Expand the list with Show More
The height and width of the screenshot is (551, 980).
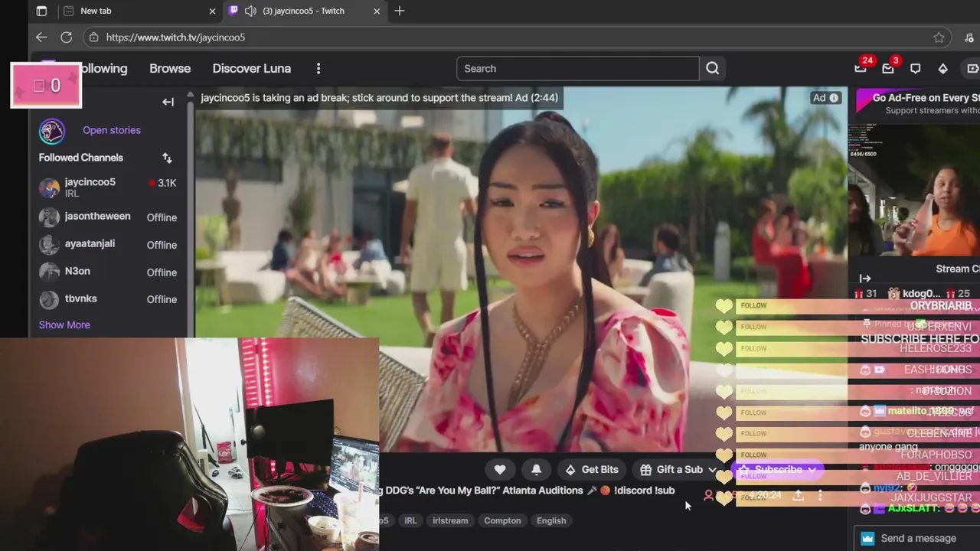click(64, 324)
